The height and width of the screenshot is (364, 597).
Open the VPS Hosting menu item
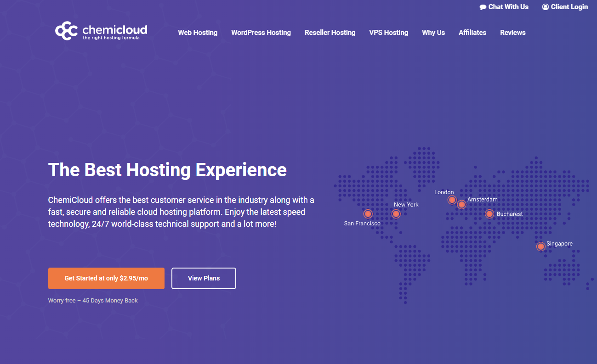coord(388,33)
